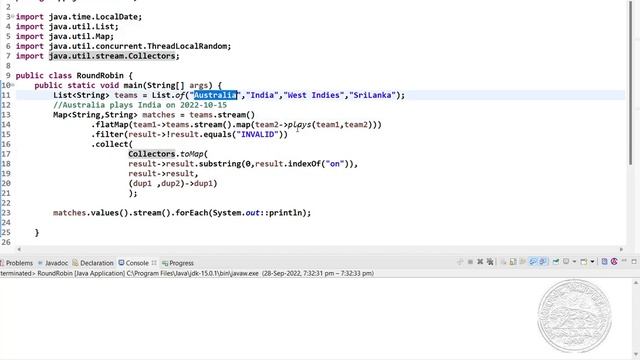
Task: Open Display Selected Console dropdown arrow
Action: coord(574,262)
